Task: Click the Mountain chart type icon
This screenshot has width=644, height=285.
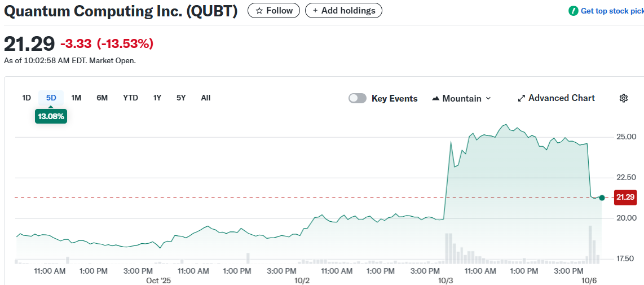Action: pyautogui.click(x=435, y=98)
